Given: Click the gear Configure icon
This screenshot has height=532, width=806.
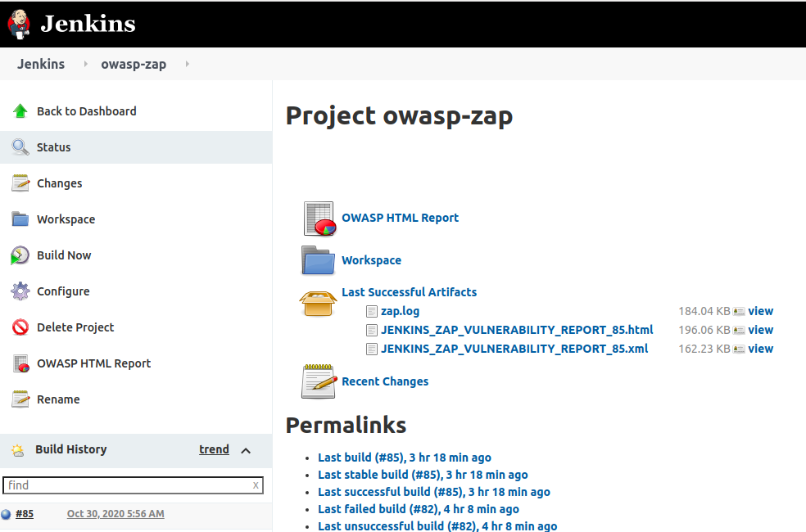Looking at the screenshot, I should click(20, 291).
